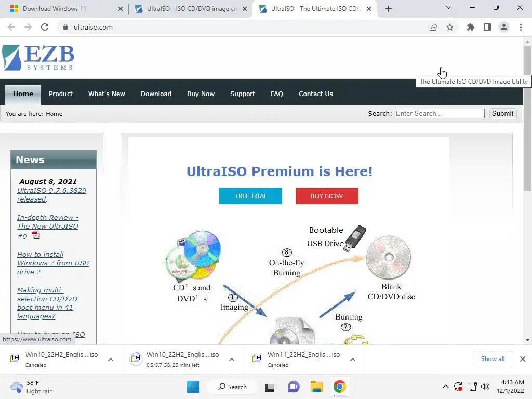Open the Download menu item

click(156, 94)
